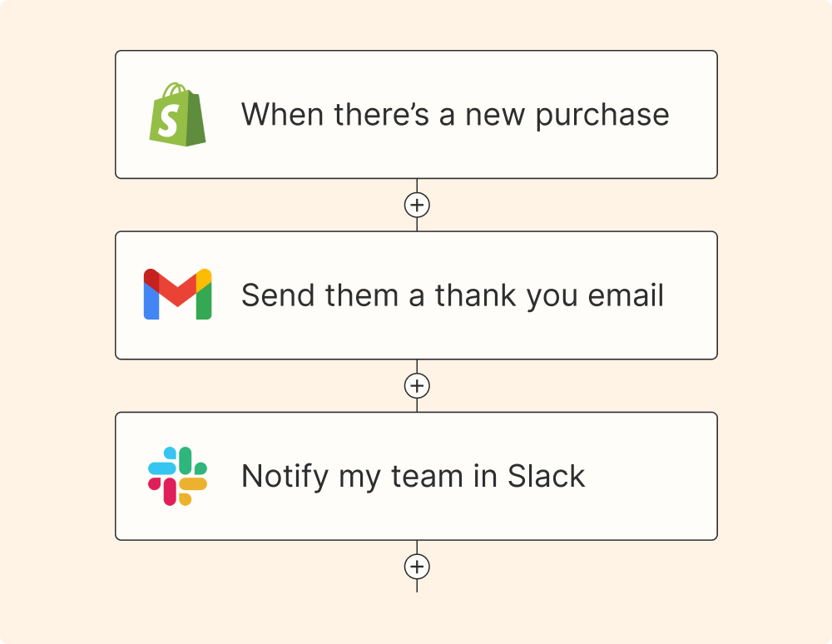Viewport: 832px width, 644px height.
Task: Insert a step between Gmail and Slack
Action: [x=417, y=386]
